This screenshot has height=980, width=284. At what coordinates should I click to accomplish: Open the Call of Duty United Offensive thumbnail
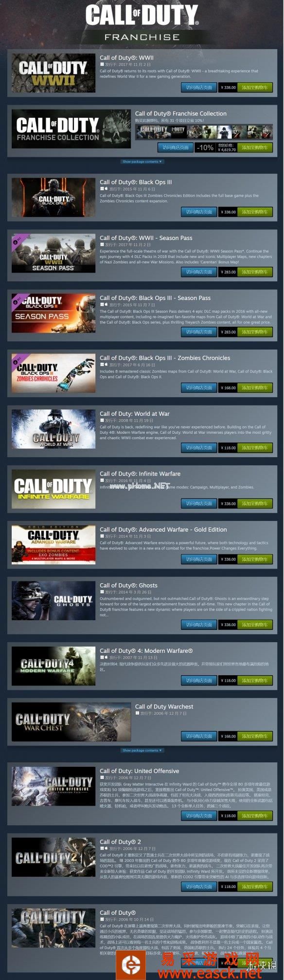(53, 786)
